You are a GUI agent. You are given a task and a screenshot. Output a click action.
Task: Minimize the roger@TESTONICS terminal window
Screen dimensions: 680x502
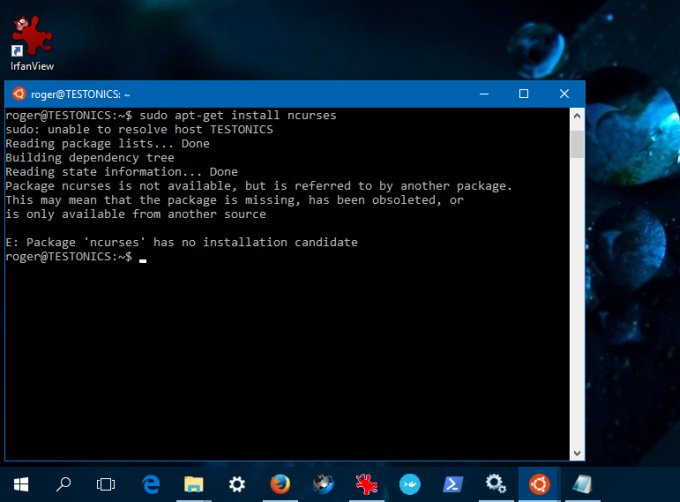click(x=484, y=94)
